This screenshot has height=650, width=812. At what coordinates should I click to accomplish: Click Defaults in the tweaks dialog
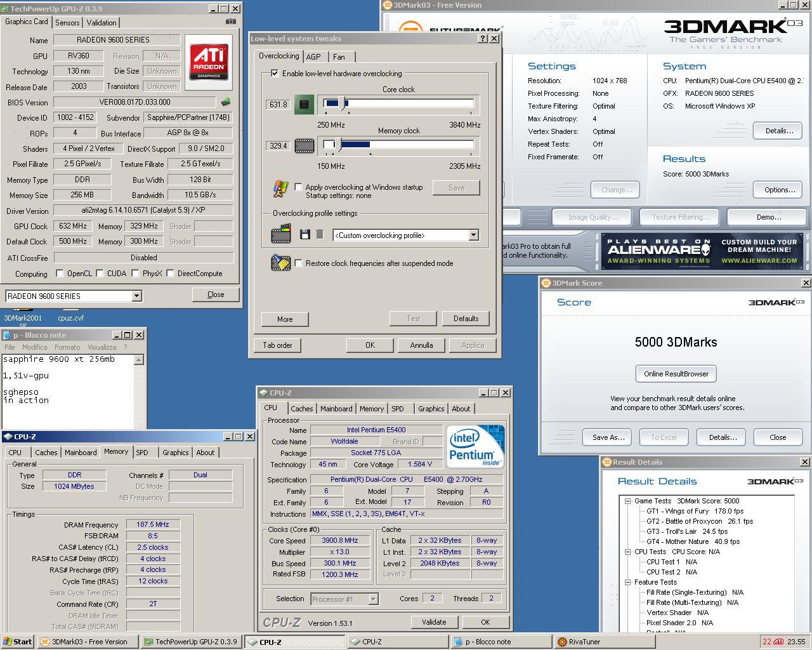pyautogui.click(x=466, y=319)
